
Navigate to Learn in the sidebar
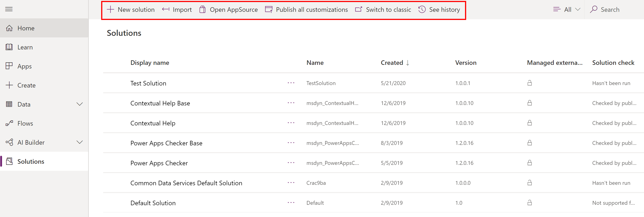[25, 47]
